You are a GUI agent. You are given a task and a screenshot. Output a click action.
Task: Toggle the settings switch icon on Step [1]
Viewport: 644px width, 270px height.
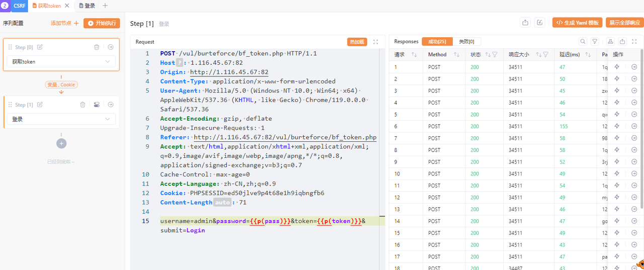point(97,105)
